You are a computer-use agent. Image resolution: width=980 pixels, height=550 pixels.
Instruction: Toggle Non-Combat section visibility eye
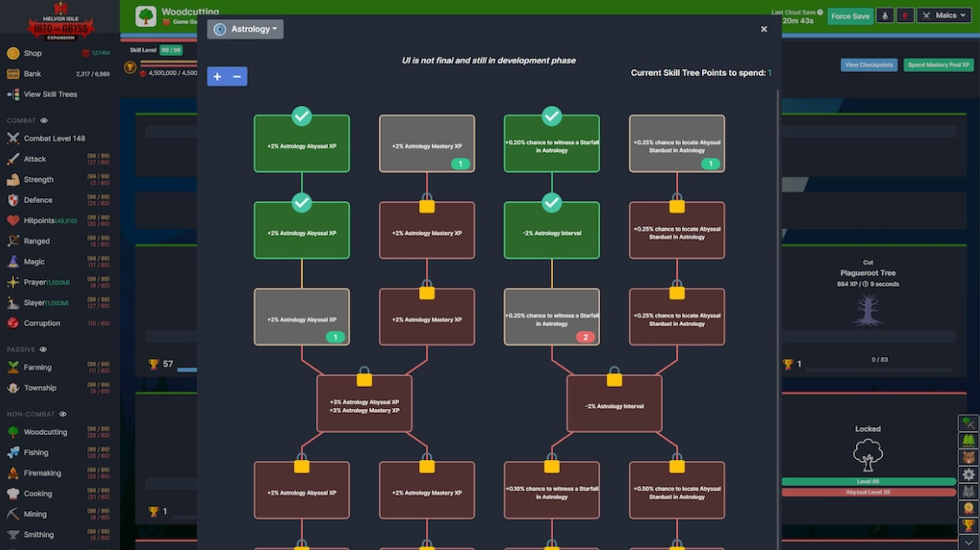63,414
